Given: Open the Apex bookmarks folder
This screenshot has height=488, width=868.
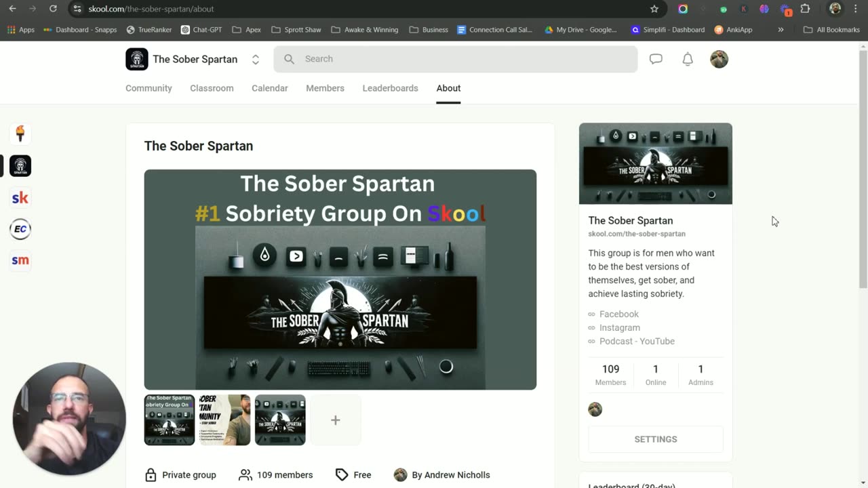Looking at the screenshot, I should [x=247, y=30].
